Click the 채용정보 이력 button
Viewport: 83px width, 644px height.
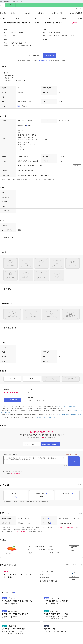click(x=74, y=550)
